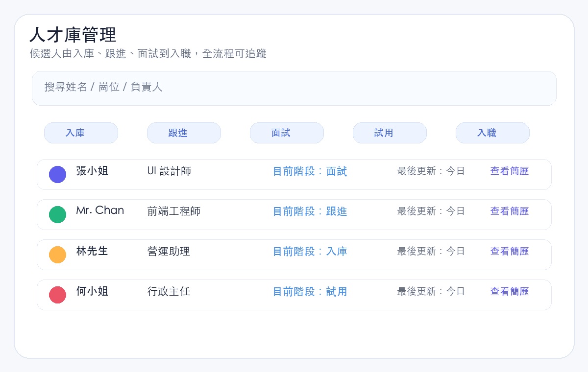Click 林先生's orange avatar icon
Image resolution: width=588 pixels, height=372 pixels.
[x=57, y=255]
